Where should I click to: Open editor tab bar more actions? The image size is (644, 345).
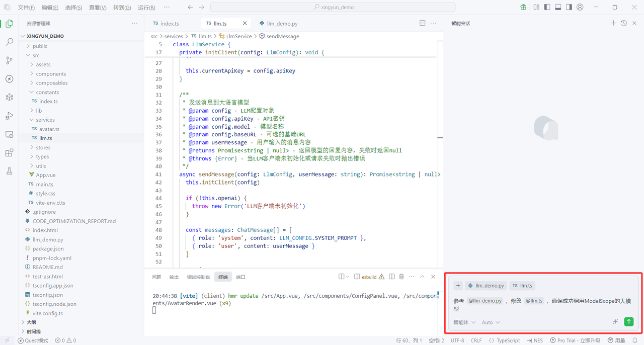(x=433, y=23)
